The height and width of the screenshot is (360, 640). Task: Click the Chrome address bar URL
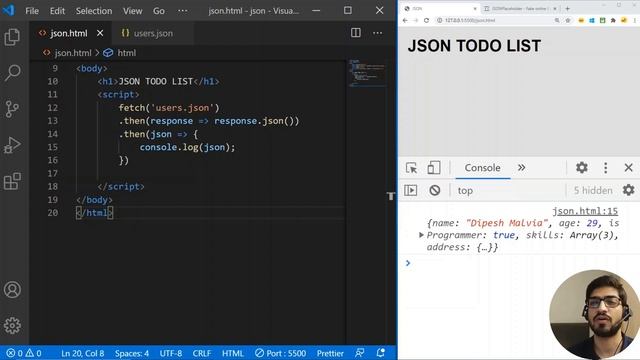pyautogui.click(x=470, y=20)
